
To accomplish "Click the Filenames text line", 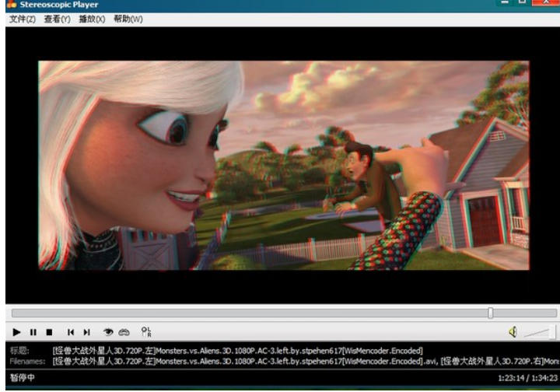I will tap(280, 361).
